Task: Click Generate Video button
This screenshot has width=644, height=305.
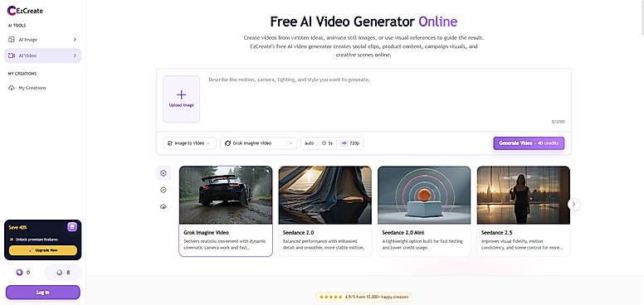Action: (529, 143)
